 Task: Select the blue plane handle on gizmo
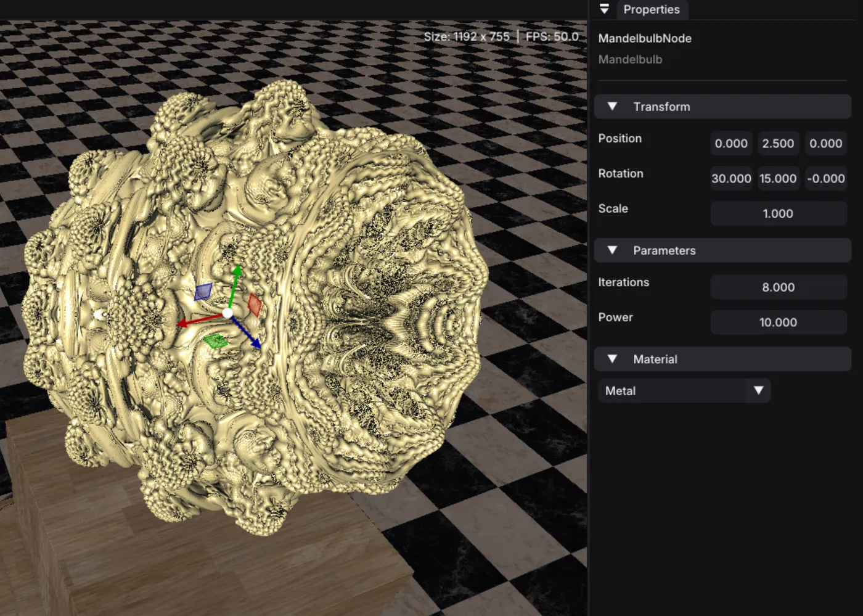203,292
